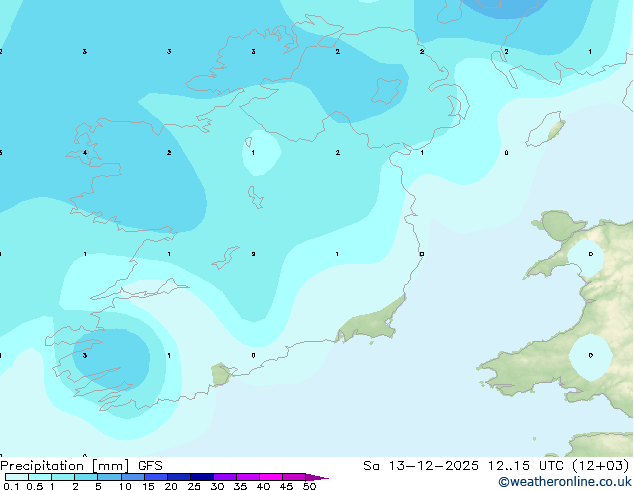Image resolution: width=634 pixels, height=490 pixels.
Task: Select legend label 30
Action: pos(217,486)
